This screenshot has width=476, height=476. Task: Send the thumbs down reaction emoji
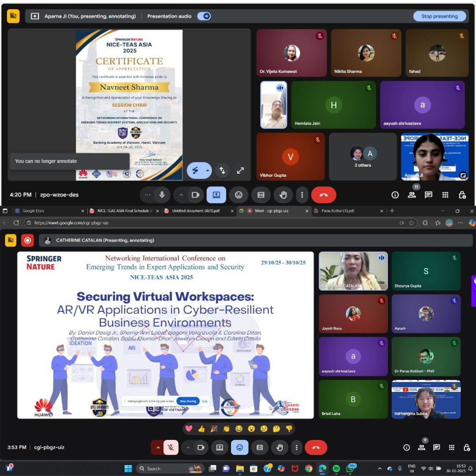pyautogui.click(x=289, y=429)
